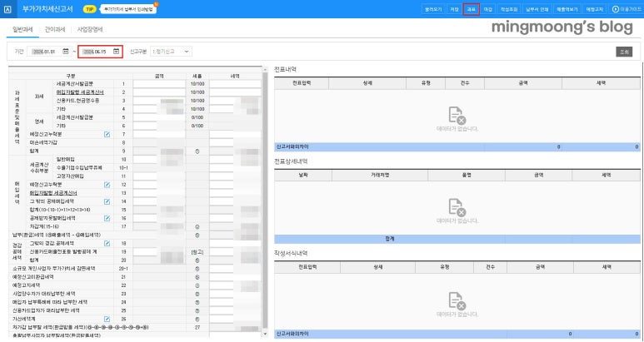Switch to the 사업장명세 tab
Image resolution: width=644 pixels, height=342 pixels.
coord(90,29)
